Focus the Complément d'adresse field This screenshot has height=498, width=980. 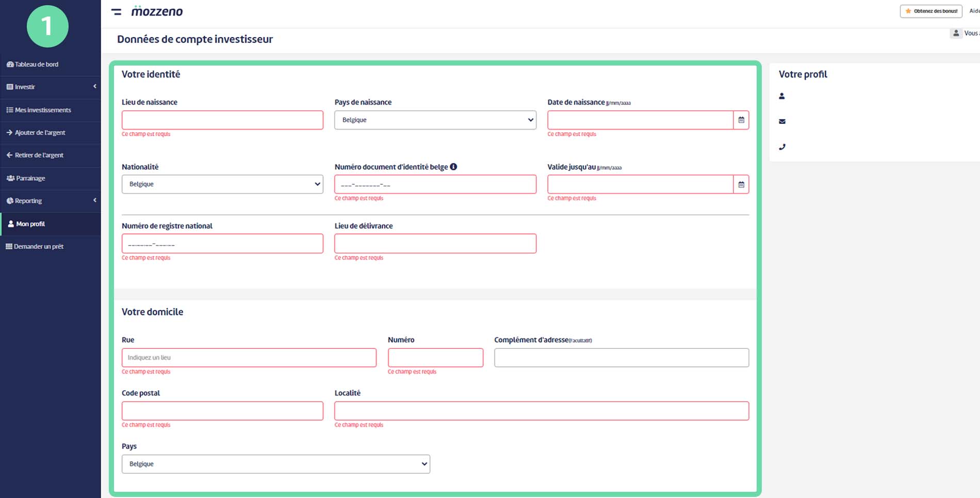[622, 358]
